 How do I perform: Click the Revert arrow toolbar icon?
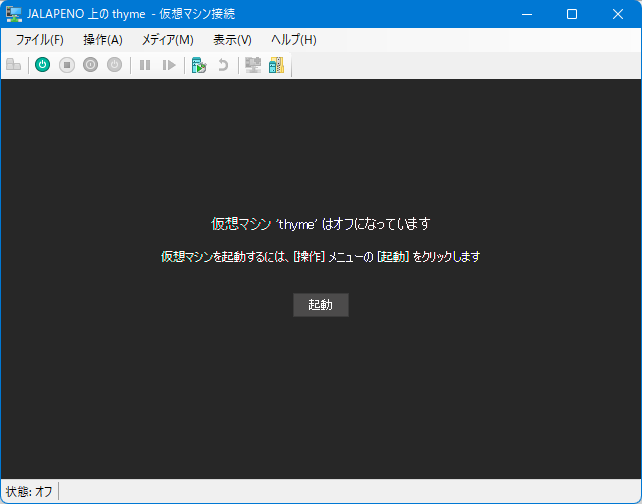point(223,65)
